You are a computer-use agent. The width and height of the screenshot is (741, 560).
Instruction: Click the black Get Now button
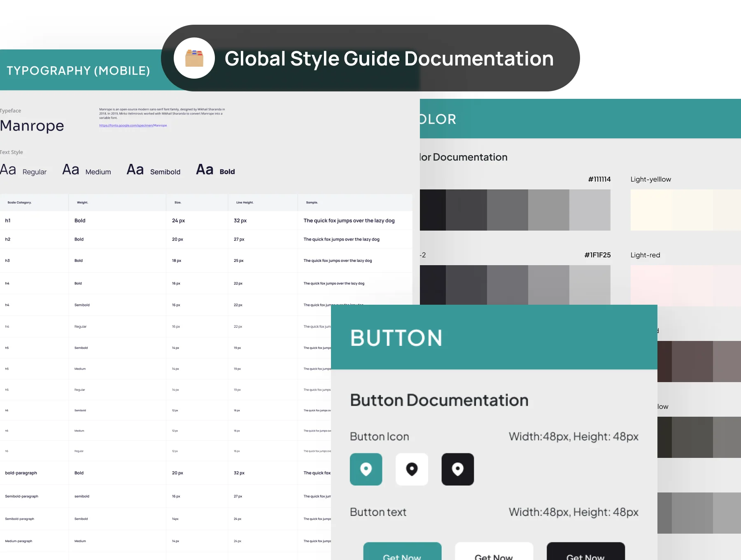586,552
